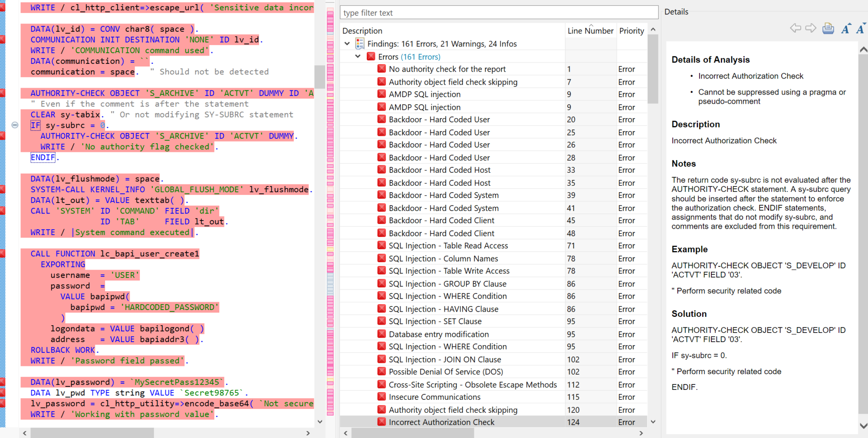Image resolution: width=868 pixels, height=438 pixels.
Task: Click line number 112 of Cross-Site Scripting row
Action: (x=573, y=384)
